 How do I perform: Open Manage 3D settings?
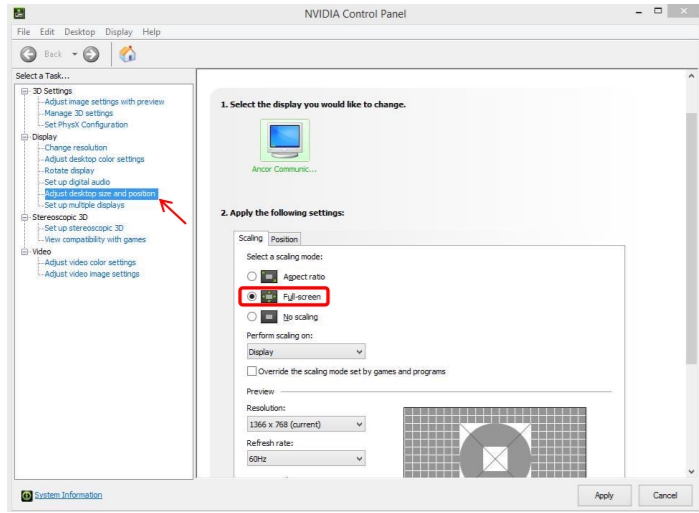coord(78,113)
